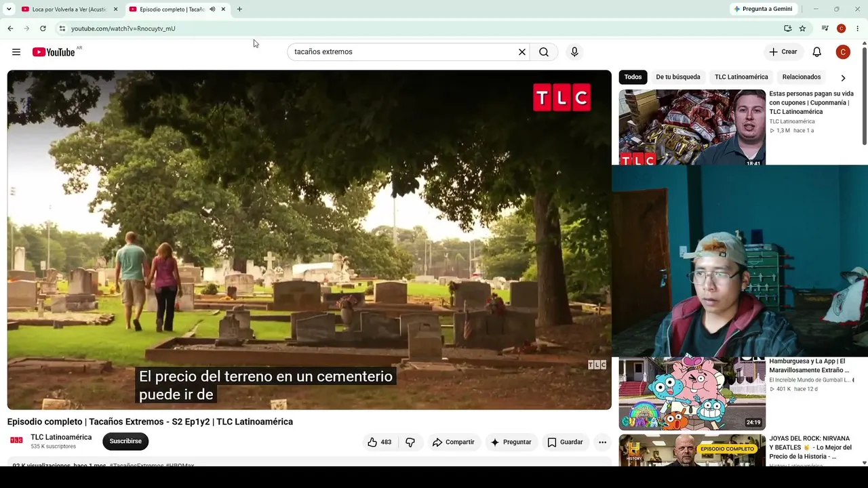
Task: Open the 'Episodio completo' History thumbnail
Action: coord(692,450)
